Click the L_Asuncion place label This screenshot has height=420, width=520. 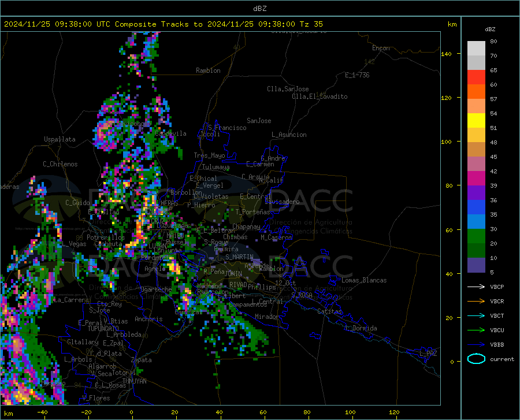coord(289,135)
